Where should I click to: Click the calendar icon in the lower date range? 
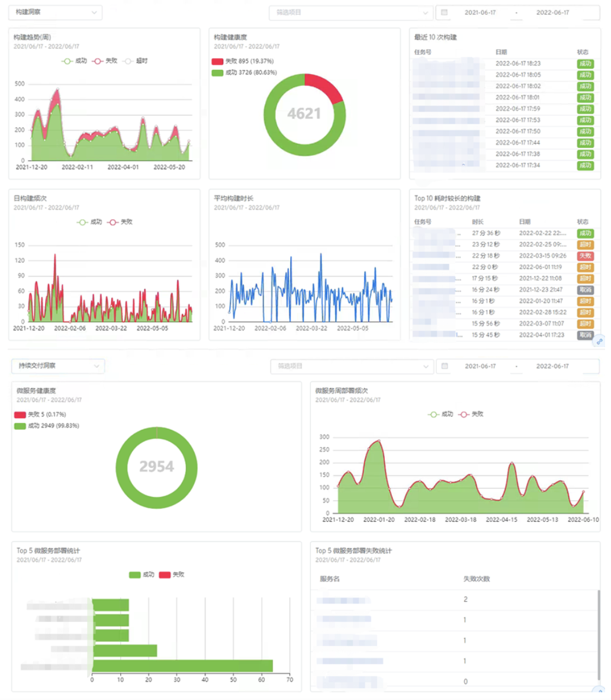click(x=445, y=366)
